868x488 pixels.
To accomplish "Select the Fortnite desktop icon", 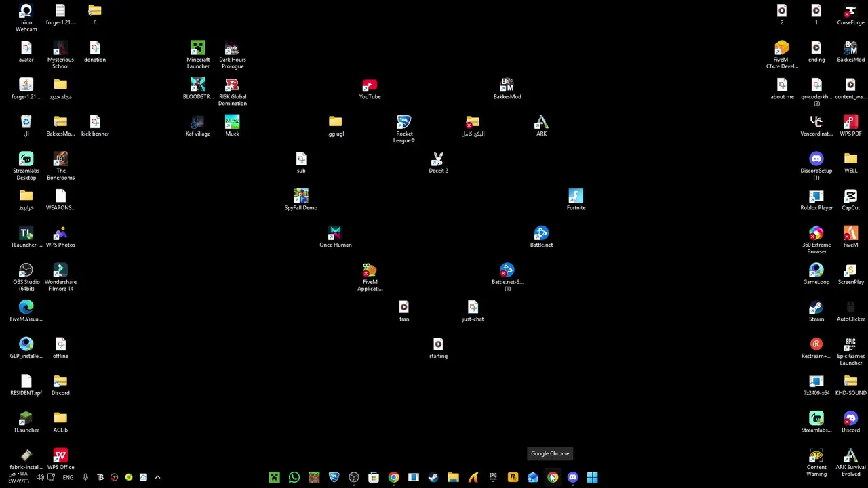I will [576, 200].
